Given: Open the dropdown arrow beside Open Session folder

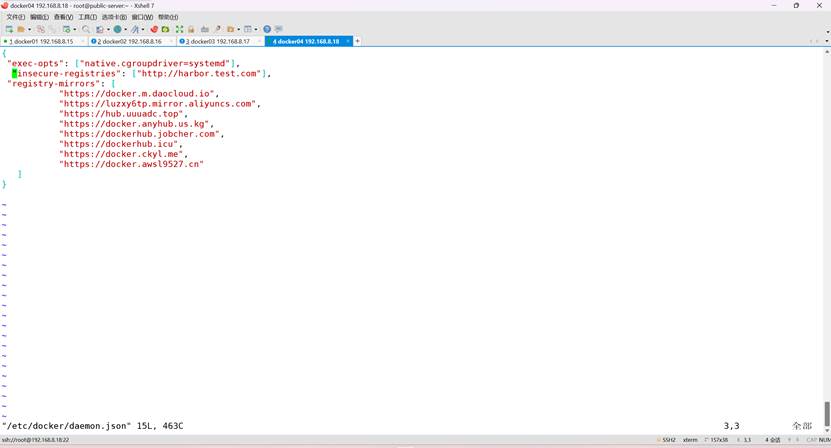Looking at the screenshot, I should click(x=29, y=29).
